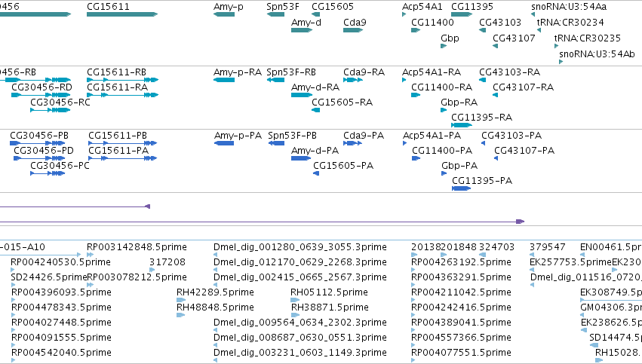The width and height of the screenshot is (642, 364).
Task: Select CDS feature CG15611-PB
Action: click(123, 143)
